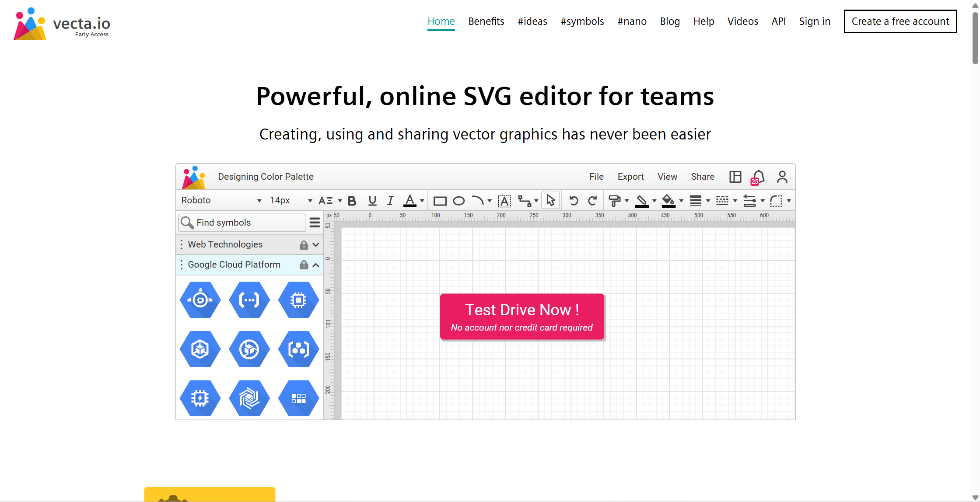
Task: Click the user profile icon
Action: click(782, 177)
